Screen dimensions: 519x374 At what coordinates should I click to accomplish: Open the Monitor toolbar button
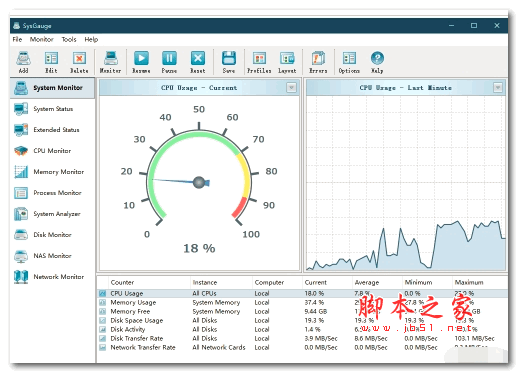[x=110, y=62]
